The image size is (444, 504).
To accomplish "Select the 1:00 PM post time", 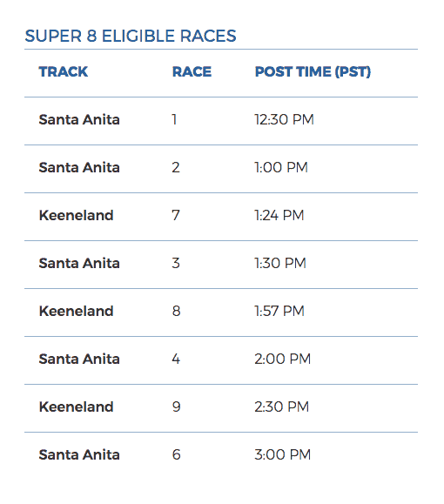I will pos(281,167).
